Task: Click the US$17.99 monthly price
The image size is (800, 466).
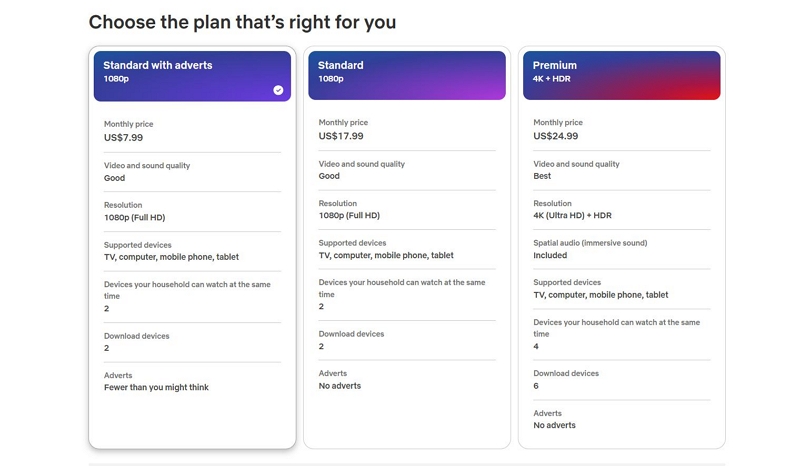Action: pos(341,136)
